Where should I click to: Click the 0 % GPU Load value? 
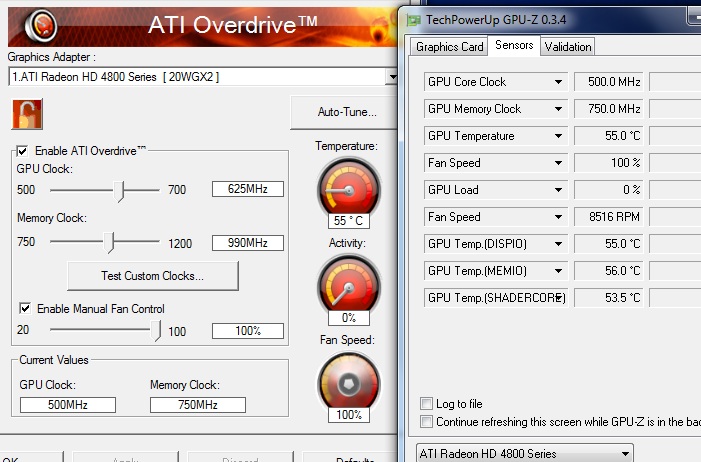[x=609, y=190]
